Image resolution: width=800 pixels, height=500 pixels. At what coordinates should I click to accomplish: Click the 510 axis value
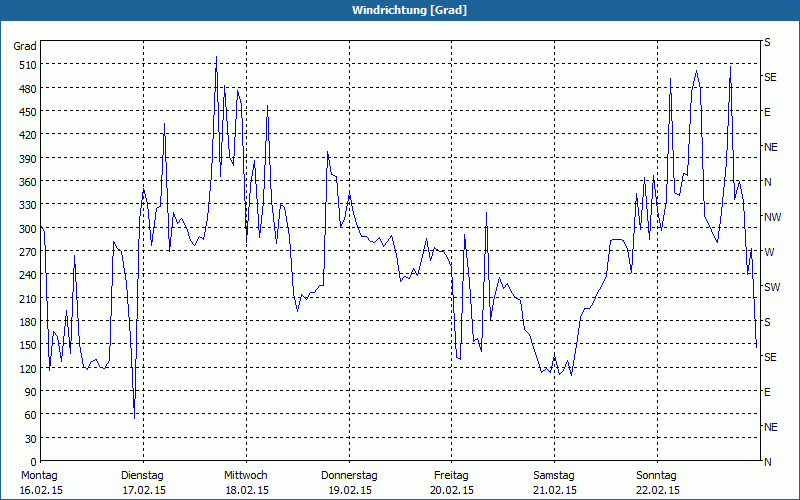point(28,65)
